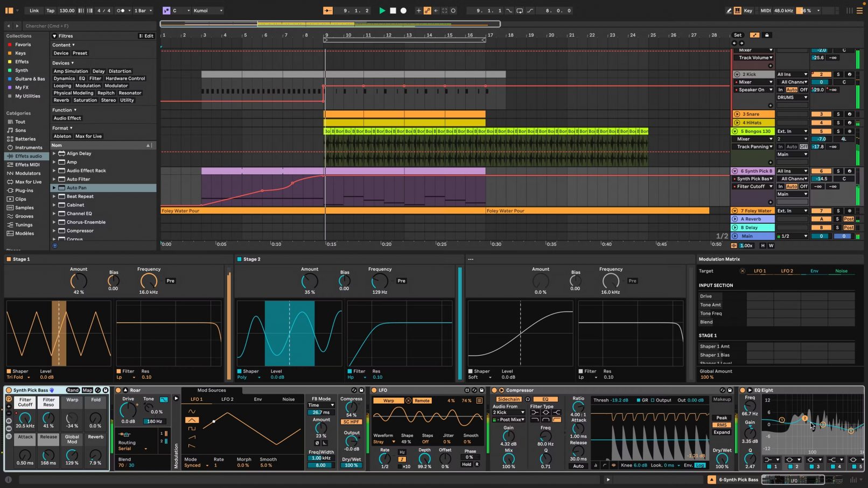Click the Edit button beside Filtres
This screenshot has height=488, width=868.
click(148, 36)
